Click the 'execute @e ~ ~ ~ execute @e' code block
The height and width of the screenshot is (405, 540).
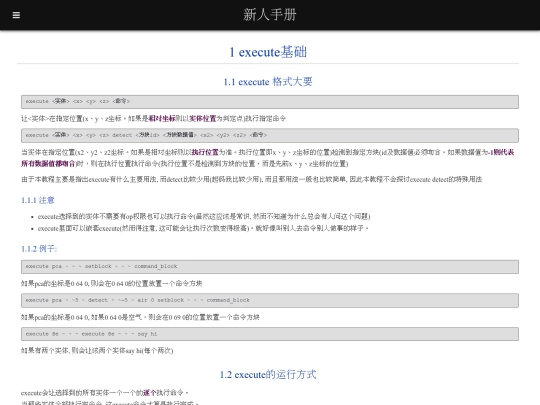point(270,334)
